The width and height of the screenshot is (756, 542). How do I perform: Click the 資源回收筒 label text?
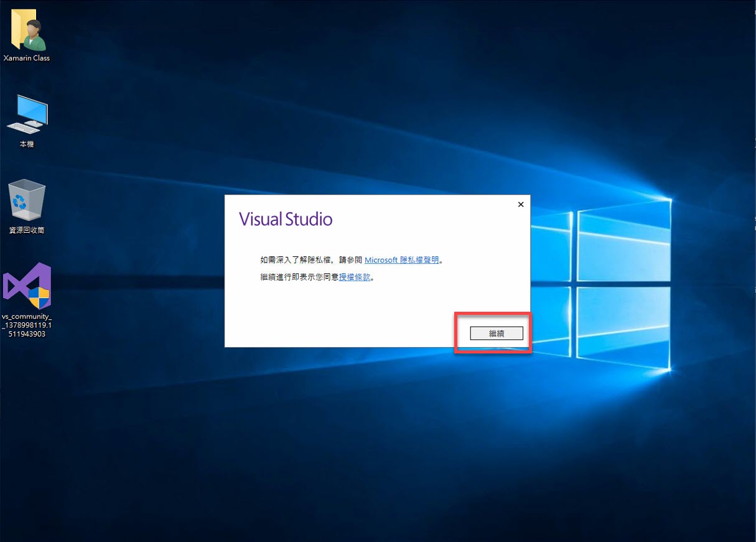(x=27, y=230)
